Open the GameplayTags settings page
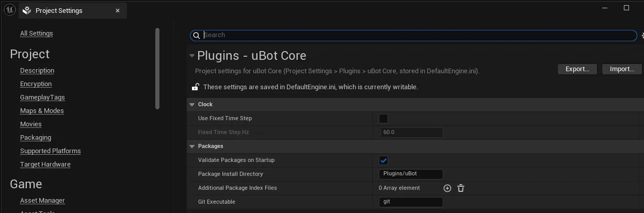 point(42,97)
